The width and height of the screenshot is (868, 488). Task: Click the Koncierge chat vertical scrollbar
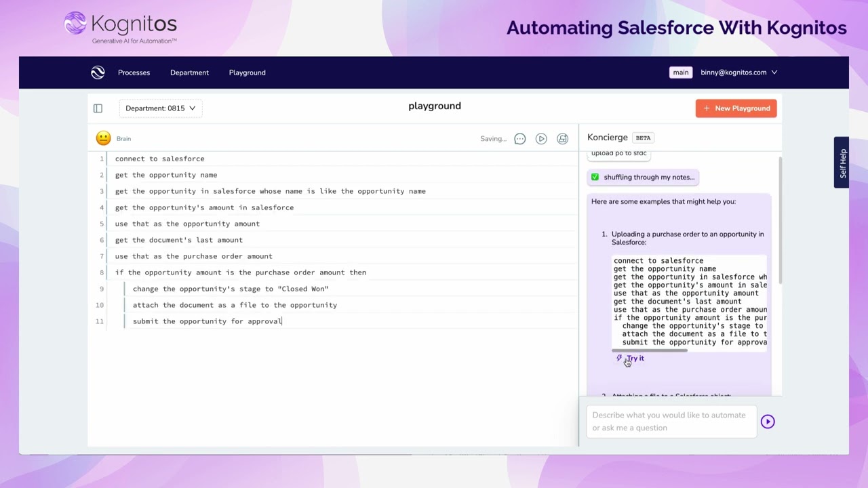[780, 220]
